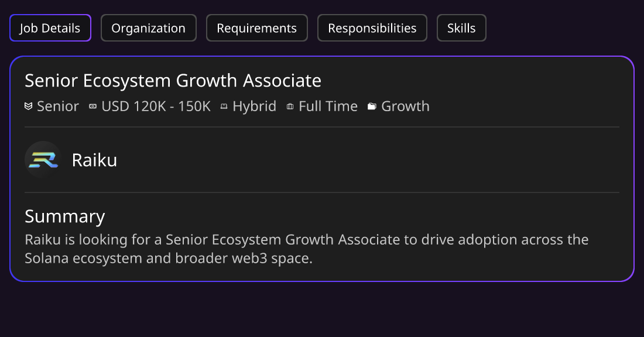This screenshot has width=644, height=337.
Task: Click the Growth category label
Action: tap(405, 106)
